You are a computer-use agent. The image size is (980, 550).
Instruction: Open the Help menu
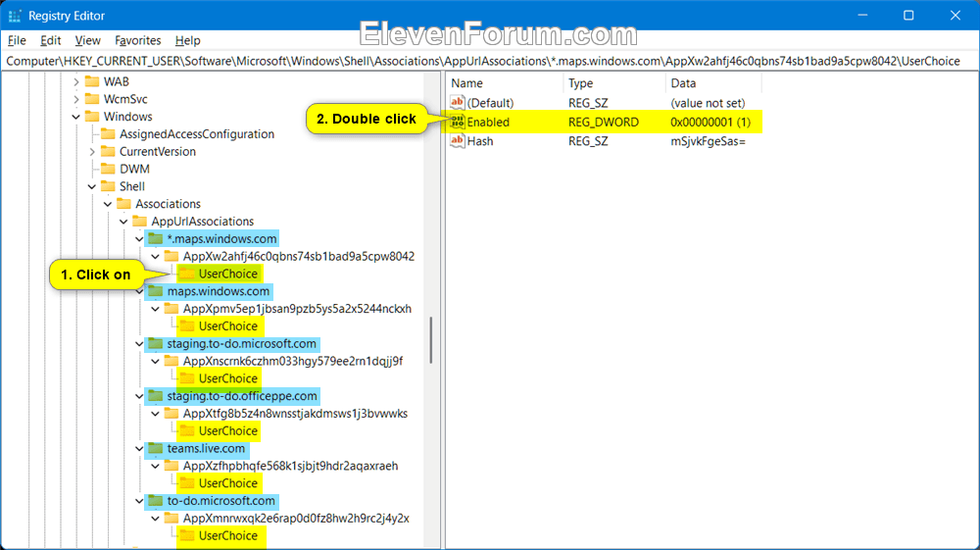point(187,40)
